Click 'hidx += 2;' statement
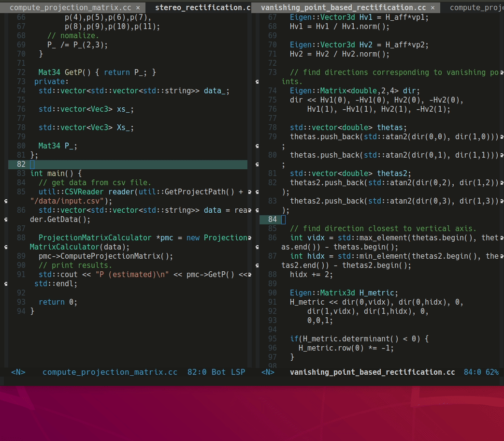This screenshot has width=504, height=441. click(x=311, y=275)
